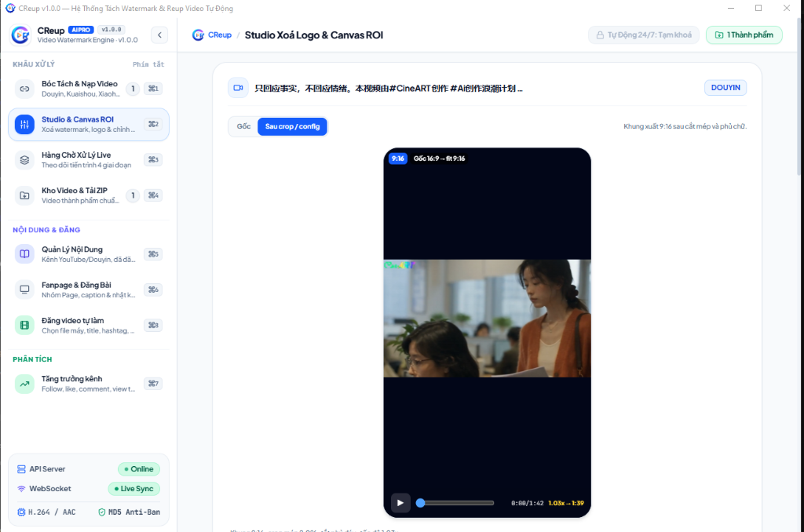Click the ⌘3 shortcut badge
The height and width of the screenshot is (532, 804).
pos(153,159)
